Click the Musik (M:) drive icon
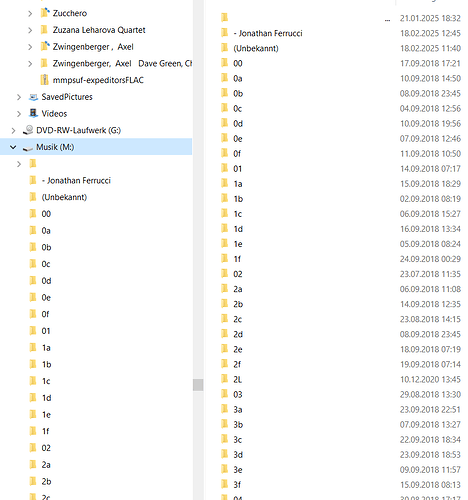The height and width of the screenshot is (500, 468). click(x=28, y=147)
